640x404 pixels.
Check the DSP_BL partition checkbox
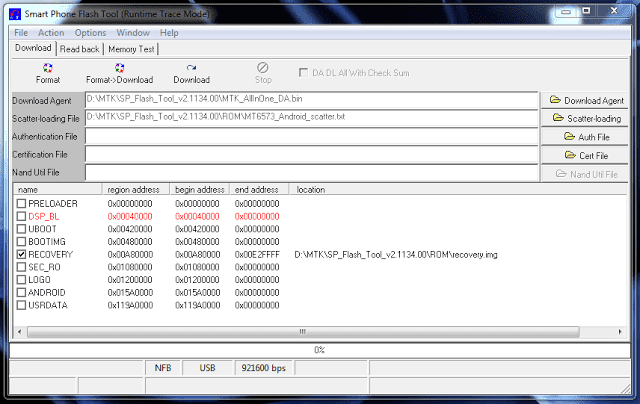pos(22,216)
